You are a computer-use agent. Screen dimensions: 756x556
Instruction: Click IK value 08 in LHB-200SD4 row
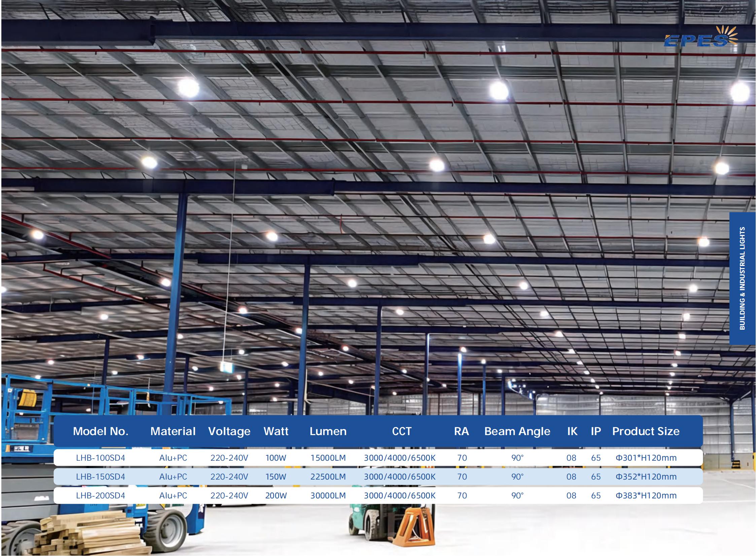point(571,495)
